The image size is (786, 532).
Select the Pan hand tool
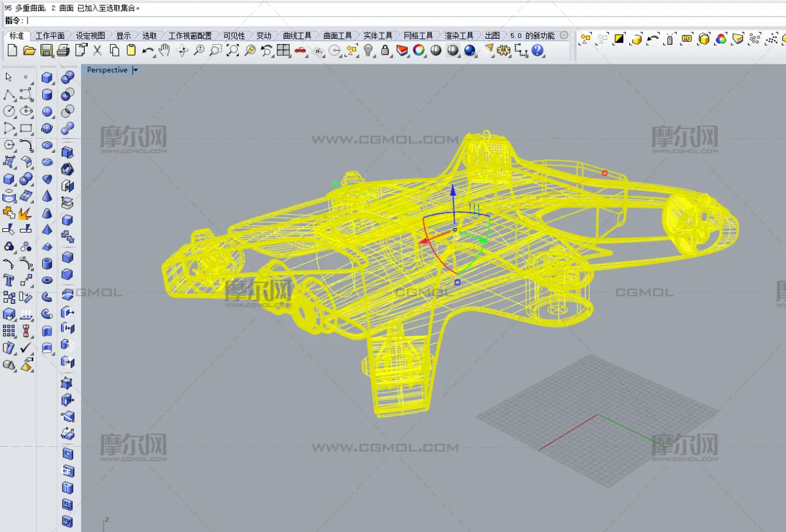(164, 50)
